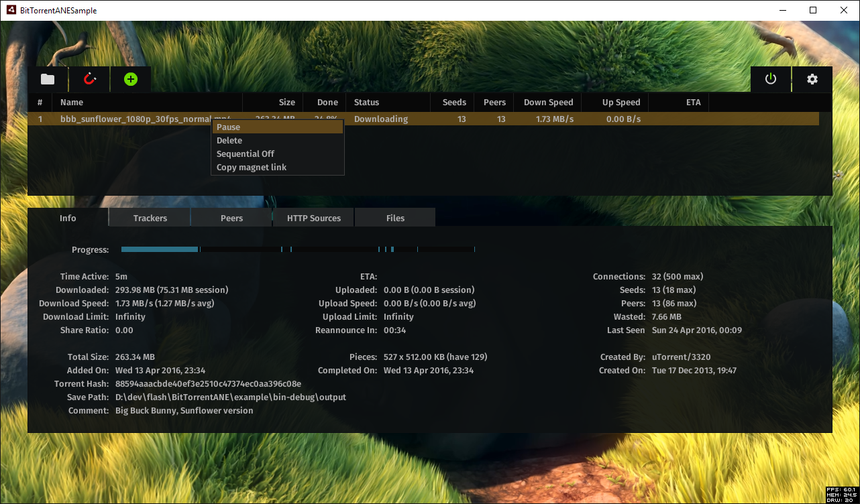Minimize the BitTorrentANESample window
860x504 pixels.
click(x=782, y=10)
